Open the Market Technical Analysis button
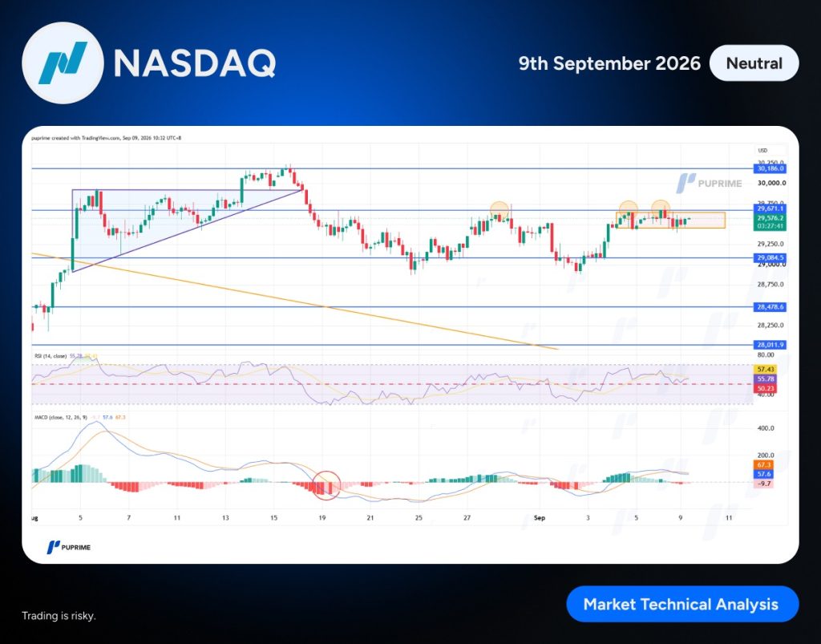 [x=682, y=604]
